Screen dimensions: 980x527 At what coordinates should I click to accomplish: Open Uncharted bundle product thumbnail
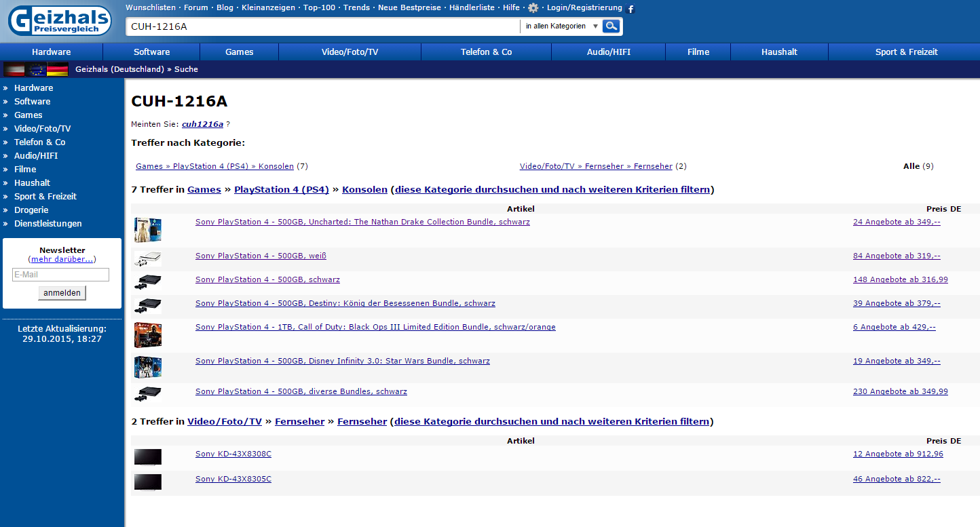(148, 230)
